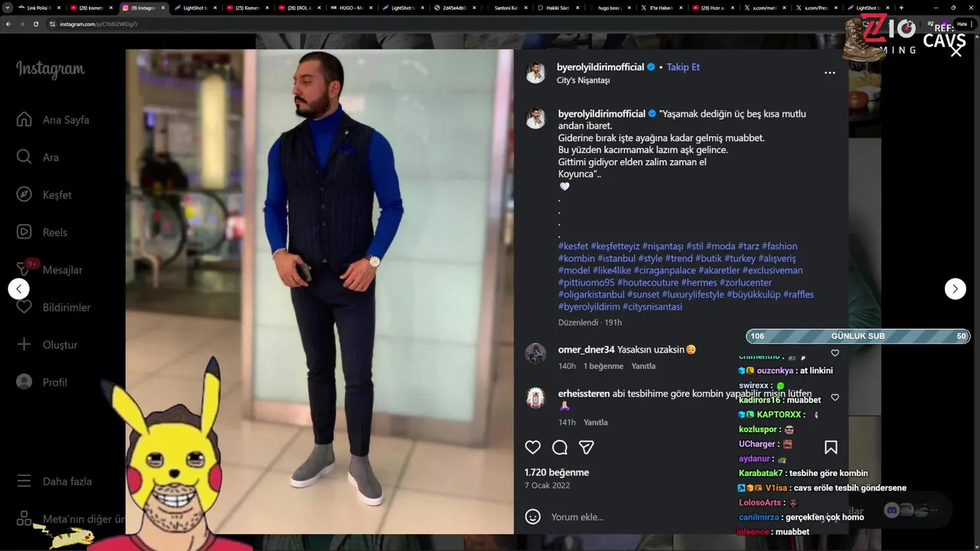Open the emoji picker in comment box
The image size is (980, 551).
pyautogui.click(x=533, y=517)
